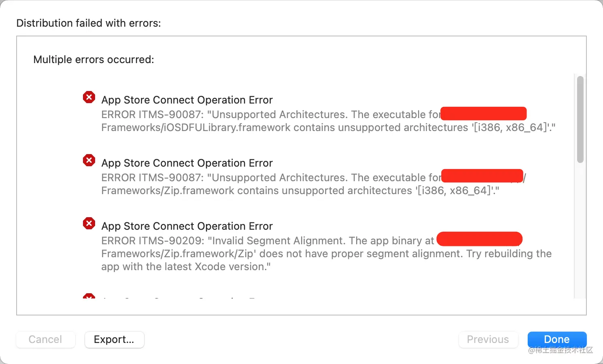Click the red error icon beside the iOSDFULibrary error

pyautogui.click(x=89, y=97)
